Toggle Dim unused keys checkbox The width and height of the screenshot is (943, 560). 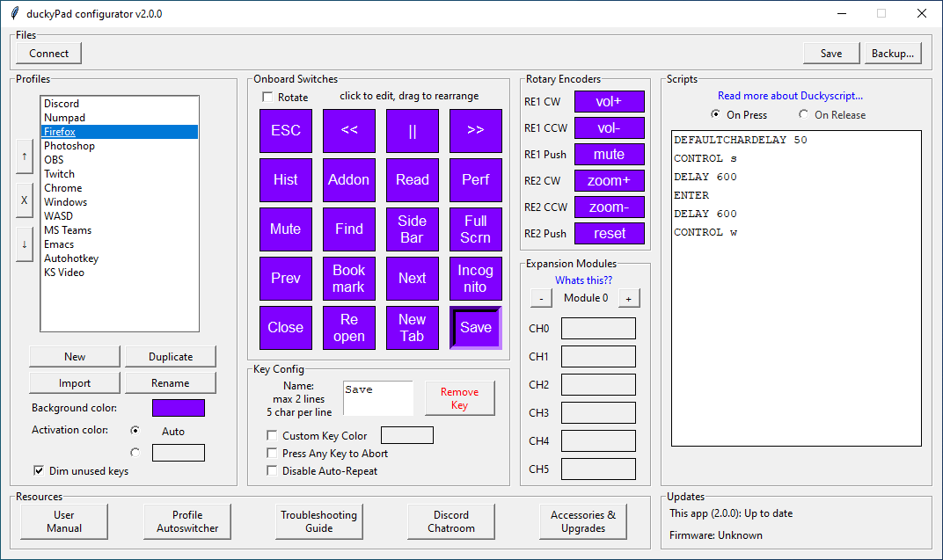(39, 470)
